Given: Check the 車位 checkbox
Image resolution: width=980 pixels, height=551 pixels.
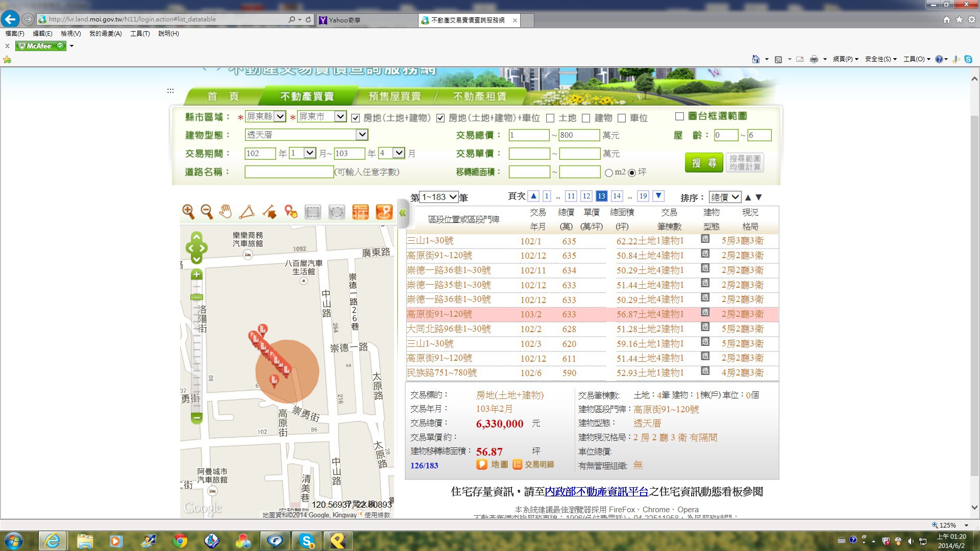Looking at the screenshot, I should pyautogui.click(x=622, y=118).
